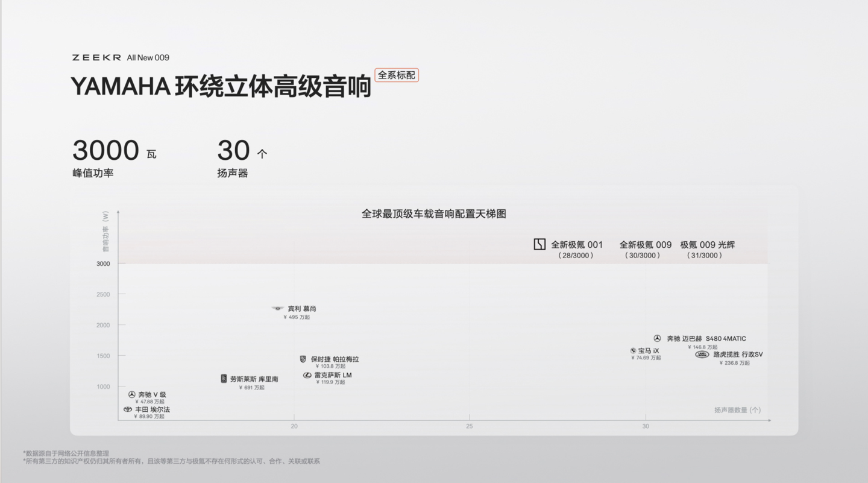Click the YAMAHA 环绕立体高级音响 title
The image size is (868, 483).
pyautogui.click(x=221, y=87)
